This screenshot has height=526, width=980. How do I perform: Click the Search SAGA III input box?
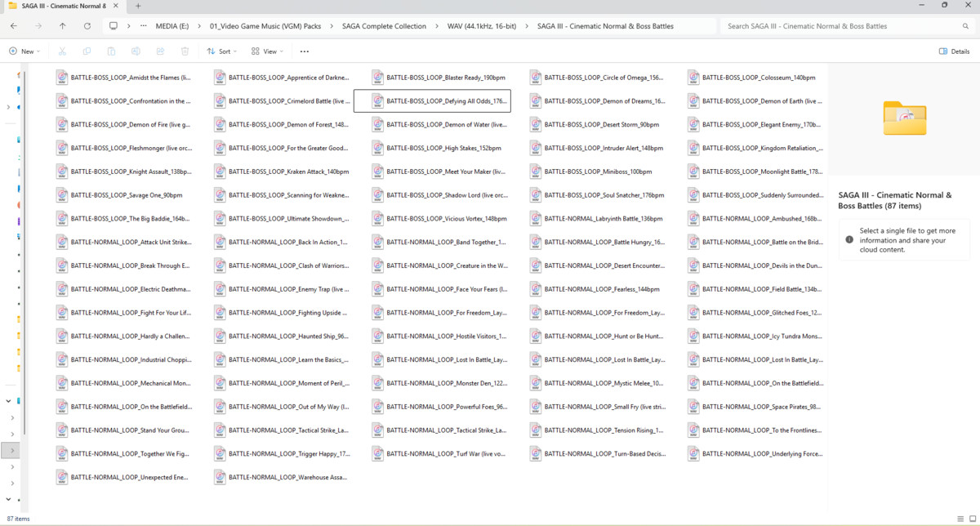pyautogui.click(x=845, y=26)
